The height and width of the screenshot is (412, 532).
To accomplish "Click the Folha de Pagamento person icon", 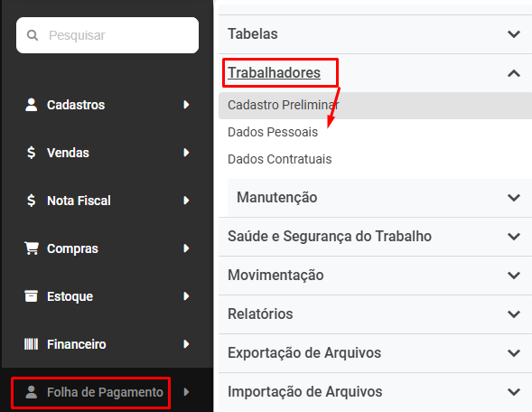I will (32, 392).
